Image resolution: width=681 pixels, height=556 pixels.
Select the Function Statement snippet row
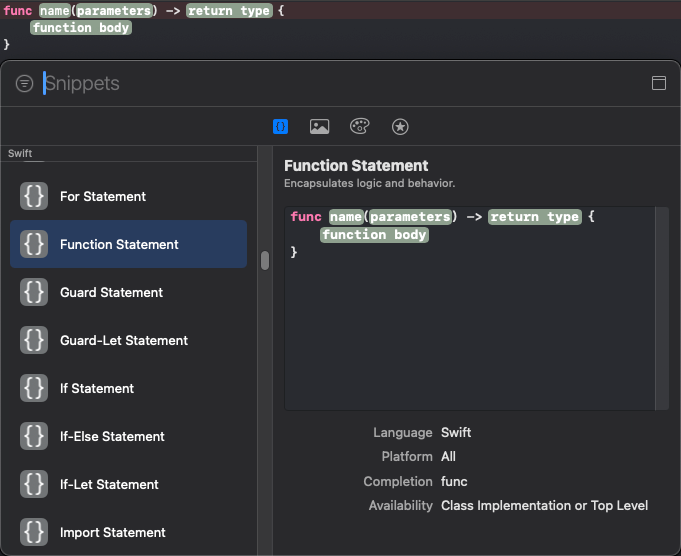point(129,244)
